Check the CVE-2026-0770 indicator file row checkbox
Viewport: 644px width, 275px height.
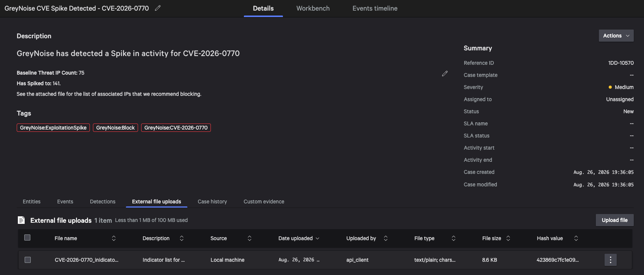[x=27, y=260]
